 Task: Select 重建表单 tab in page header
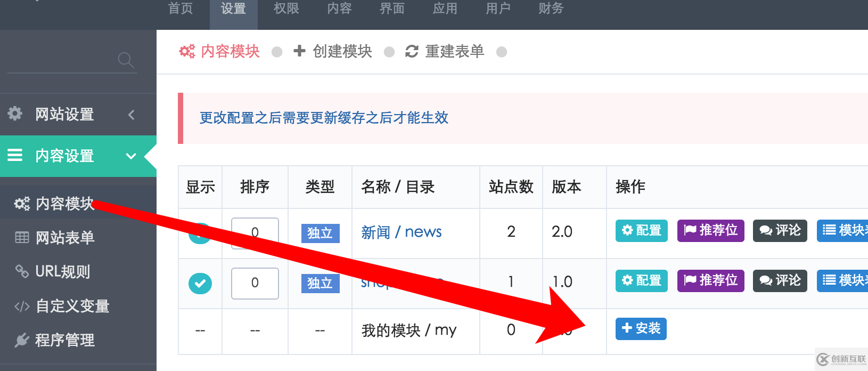tap(445, 51)
